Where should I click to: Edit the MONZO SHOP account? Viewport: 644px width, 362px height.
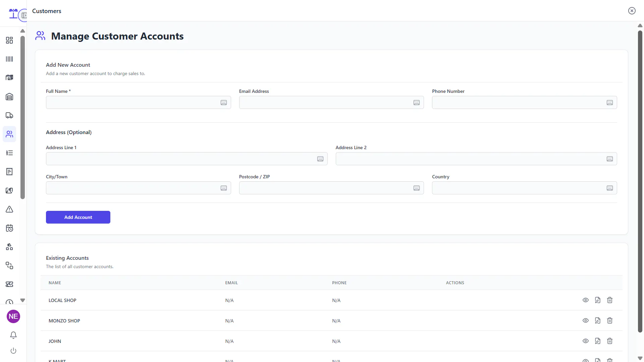[598, 320]
